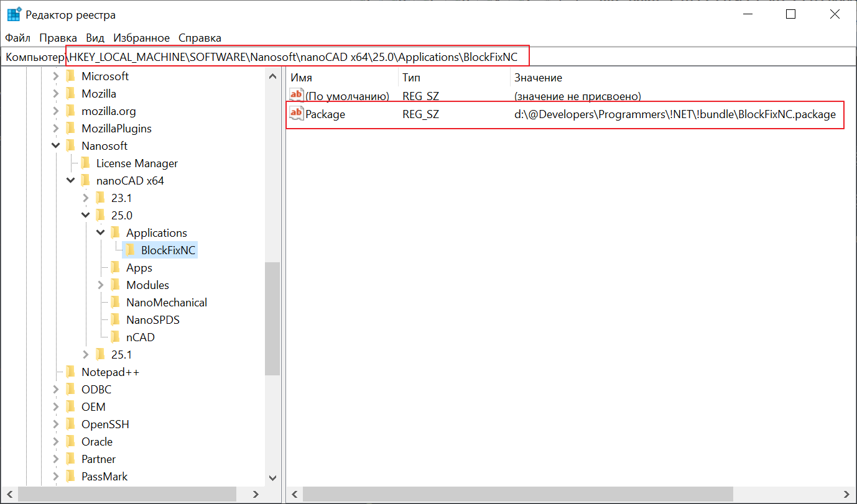Click the NanoMechanical folder icon
This screenshot has width=857, height=504.
(x=115, y=303)
